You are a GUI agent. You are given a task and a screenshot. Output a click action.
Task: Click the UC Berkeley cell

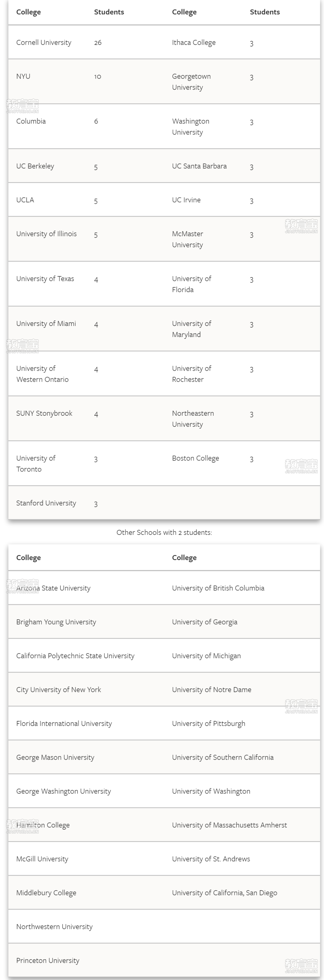click(x=35, y=166)
